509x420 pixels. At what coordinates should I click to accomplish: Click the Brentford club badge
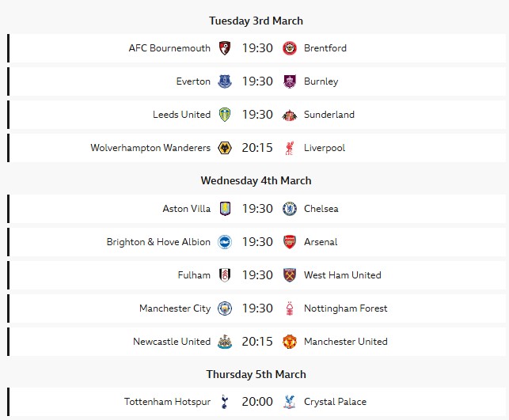coord(290,48)
